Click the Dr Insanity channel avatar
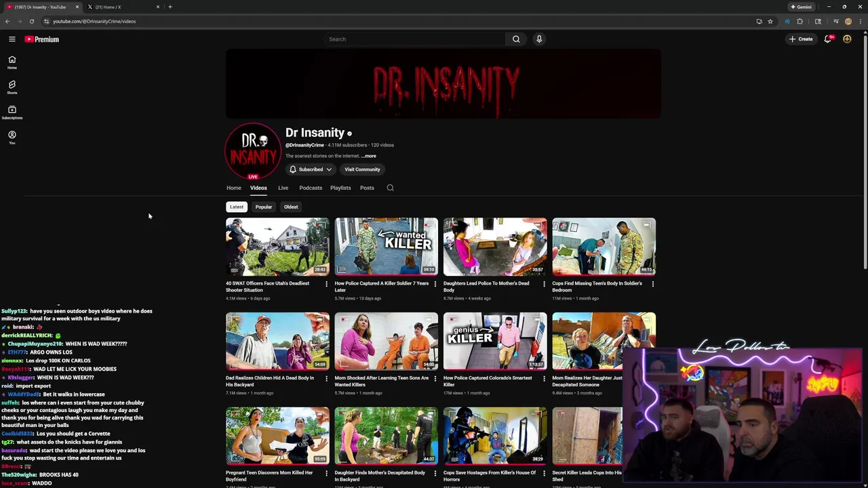868x488 pixels. (x=252, y=150)
